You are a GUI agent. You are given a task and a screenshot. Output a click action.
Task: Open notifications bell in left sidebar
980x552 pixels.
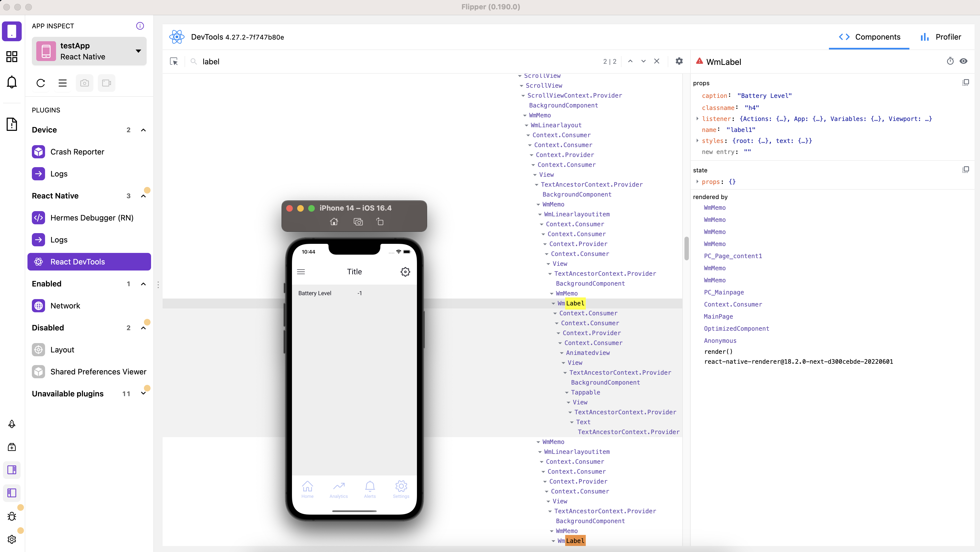(12, 82)
